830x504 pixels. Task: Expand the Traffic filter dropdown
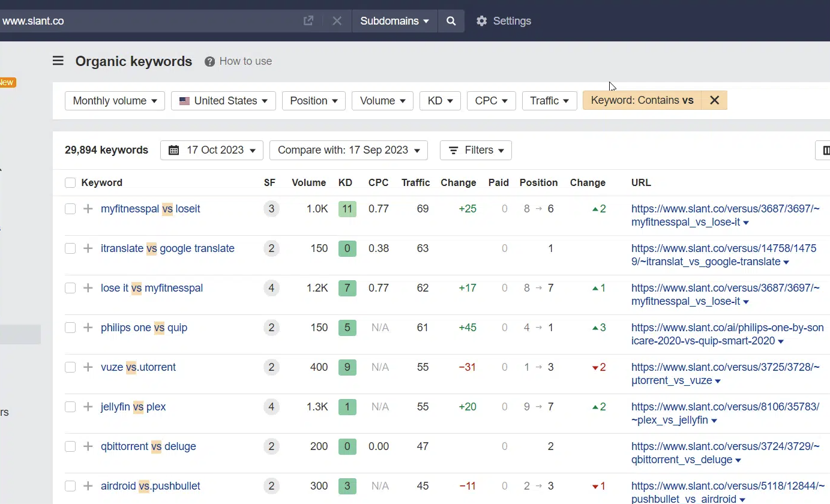tap(550, 101)
